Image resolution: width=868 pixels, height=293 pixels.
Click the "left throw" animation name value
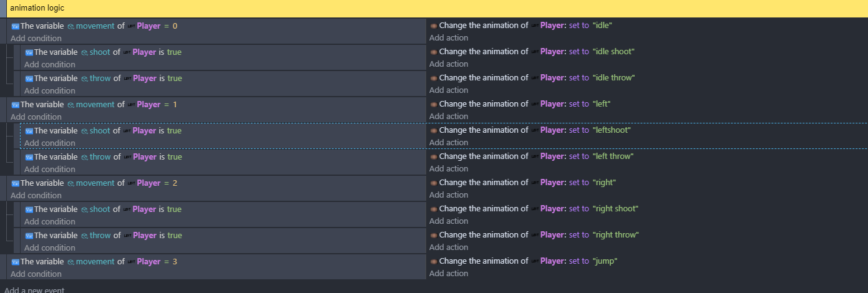tap(613, 156)
